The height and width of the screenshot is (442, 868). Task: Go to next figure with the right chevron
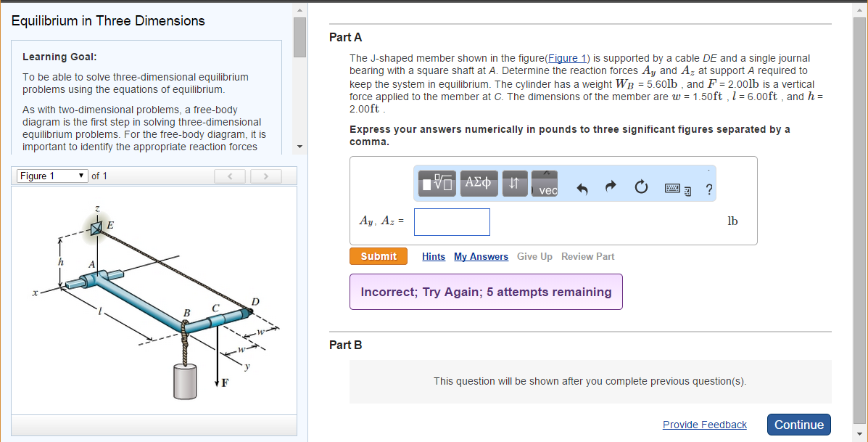(x=266, y=175)
